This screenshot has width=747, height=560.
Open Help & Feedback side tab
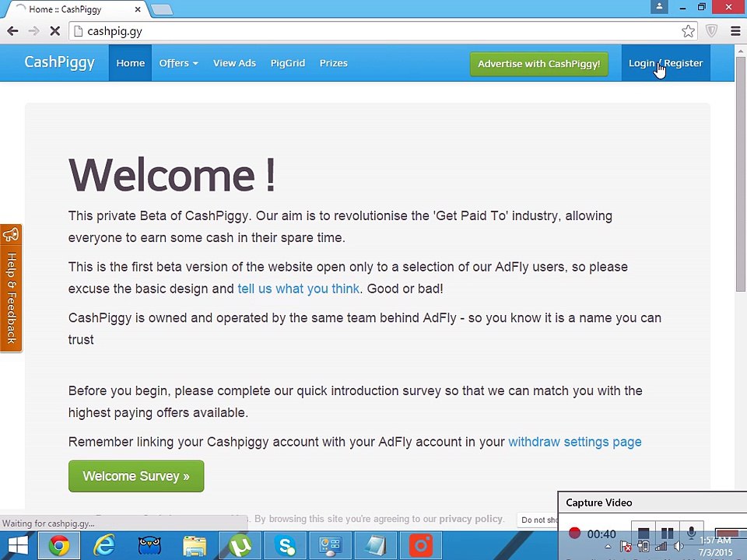pyautogui.click(x=11, y=288)
